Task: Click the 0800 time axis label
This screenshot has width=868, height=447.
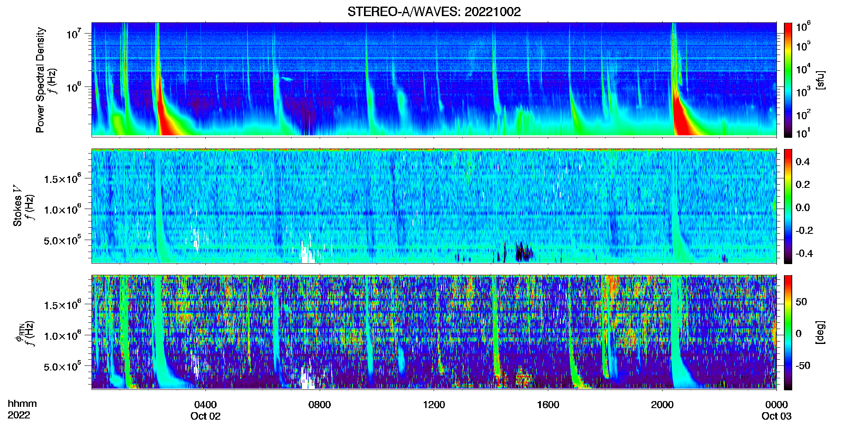Action: coord(320,405)
